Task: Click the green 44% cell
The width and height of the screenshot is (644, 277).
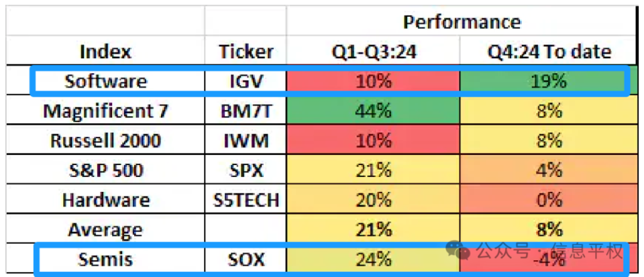Action: coord(374,111)
